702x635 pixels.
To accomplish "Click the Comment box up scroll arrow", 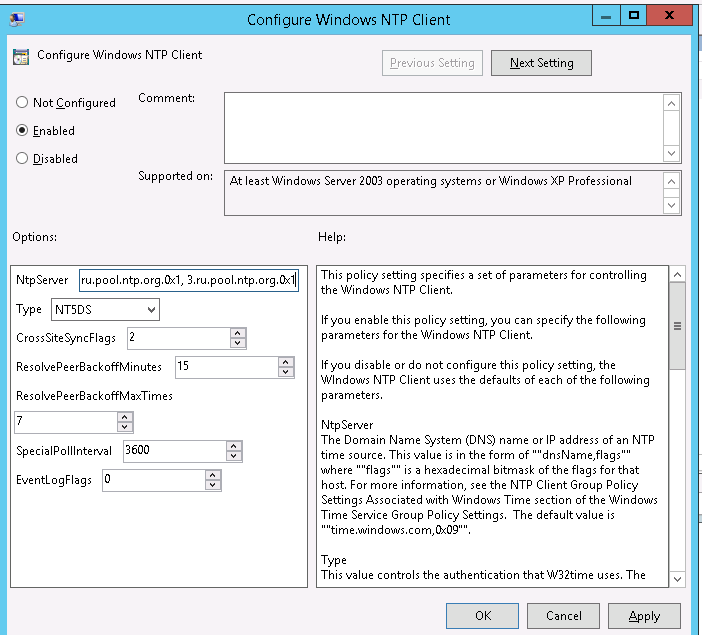I will (x=671, y=104).
